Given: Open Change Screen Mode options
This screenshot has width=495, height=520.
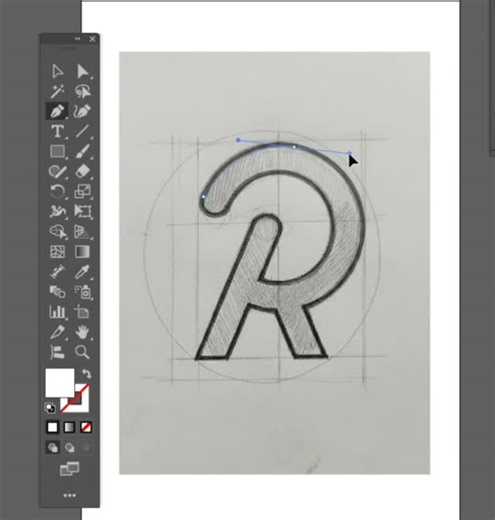Looking at the screenshot, I should tap(69, 469).
